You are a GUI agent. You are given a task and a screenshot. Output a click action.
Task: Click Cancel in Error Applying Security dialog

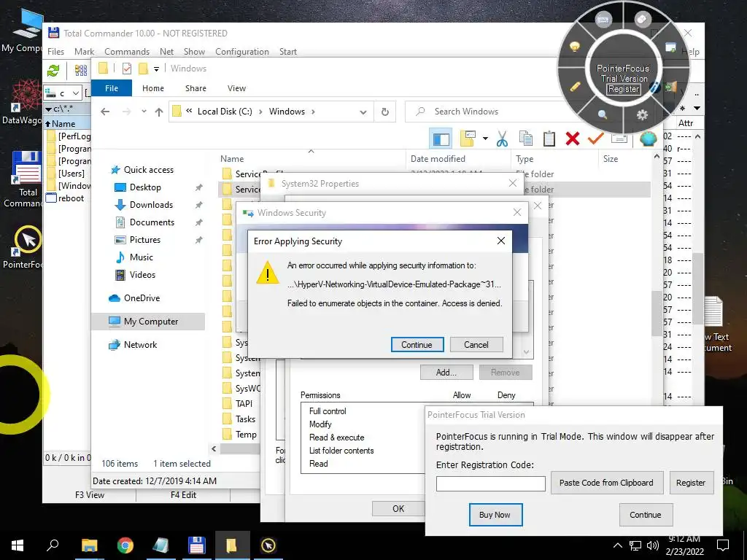[476, 345]
